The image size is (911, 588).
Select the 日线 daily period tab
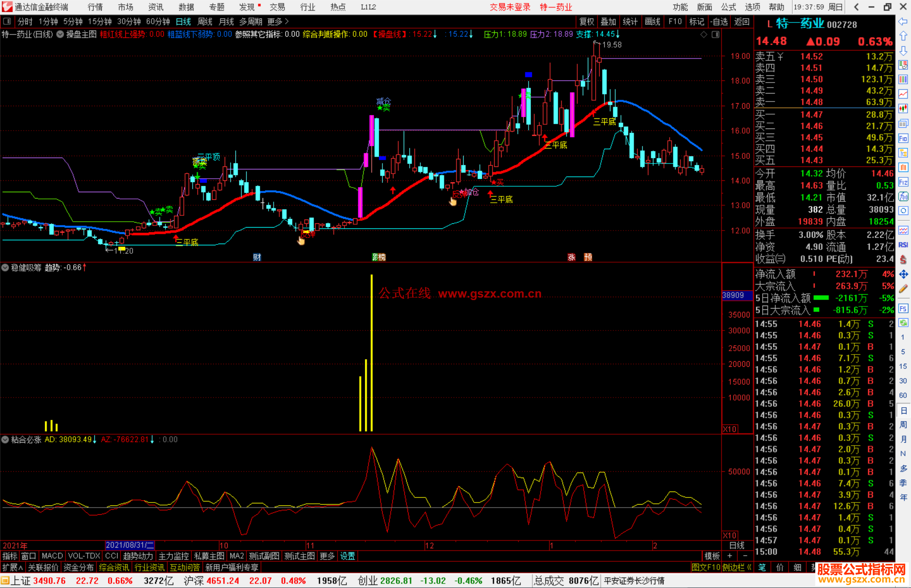pyautogui.click(x=183, y=21)
